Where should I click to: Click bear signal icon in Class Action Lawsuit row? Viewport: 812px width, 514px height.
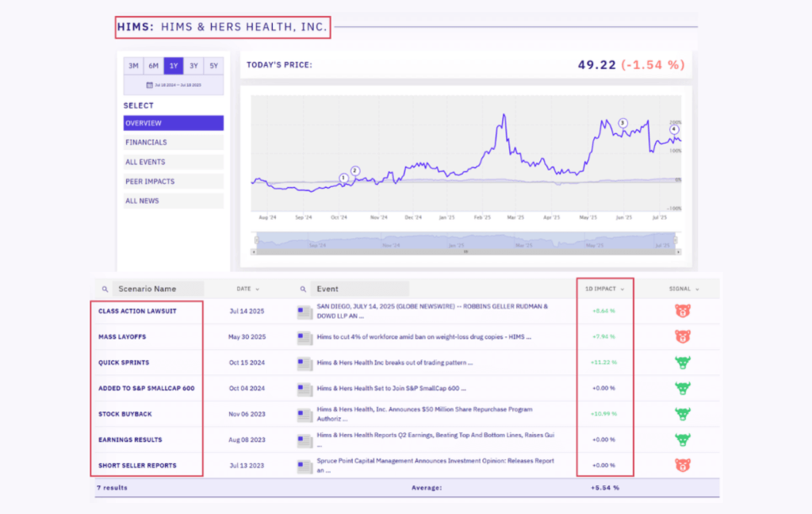[683, 311]
